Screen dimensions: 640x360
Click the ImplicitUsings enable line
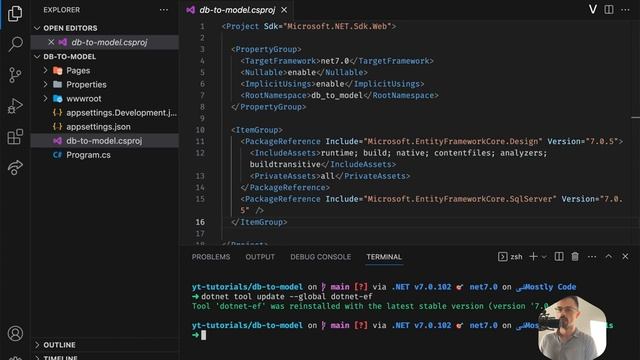pos(332,84)
